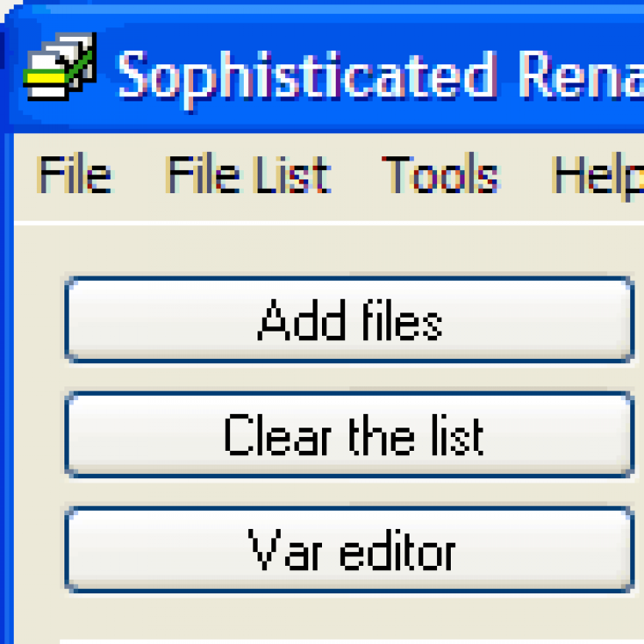Open the Help menu
Image resolution: width=644 pixels, height=644 pixels.
pyautogui.click(x=598, y=176)
